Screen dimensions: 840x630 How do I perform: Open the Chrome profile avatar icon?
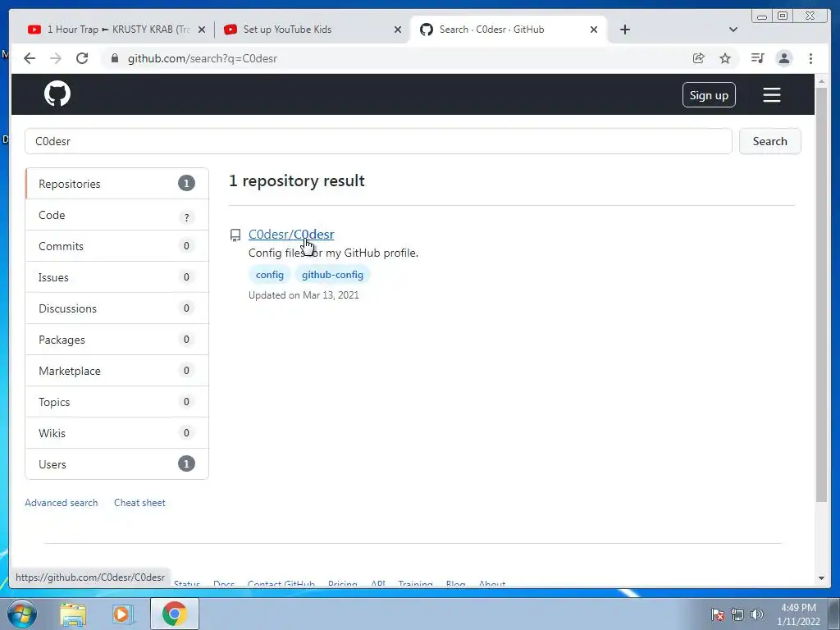783,58
